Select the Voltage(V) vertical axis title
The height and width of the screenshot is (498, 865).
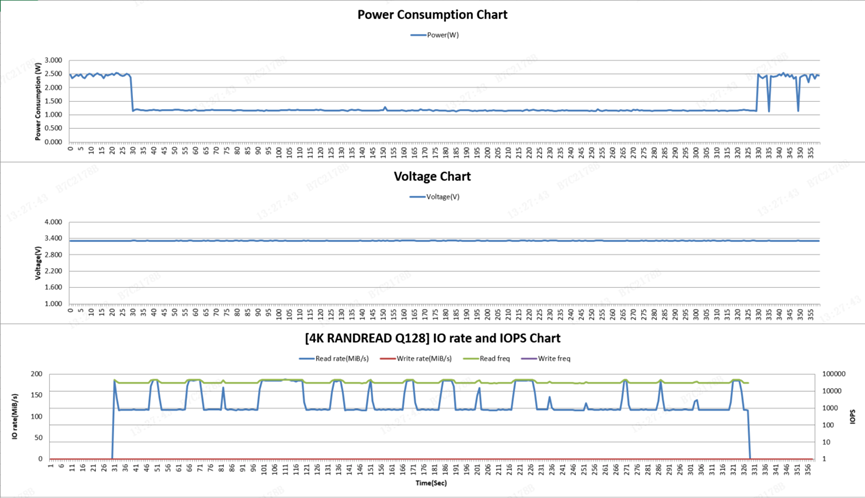pos(38,263)
